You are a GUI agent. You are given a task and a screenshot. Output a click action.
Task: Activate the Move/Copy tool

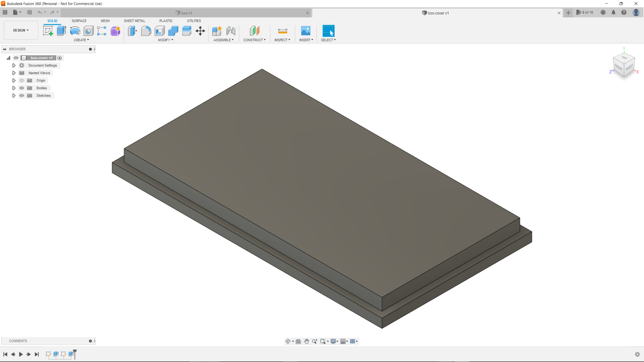pyautogui.click(x=200, y=31)
